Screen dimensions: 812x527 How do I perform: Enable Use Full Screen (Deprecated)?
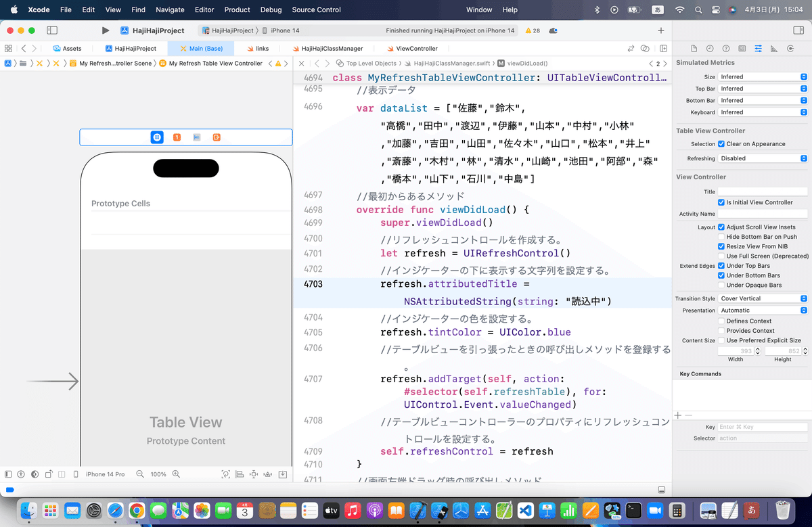click(x=721, y=256)
